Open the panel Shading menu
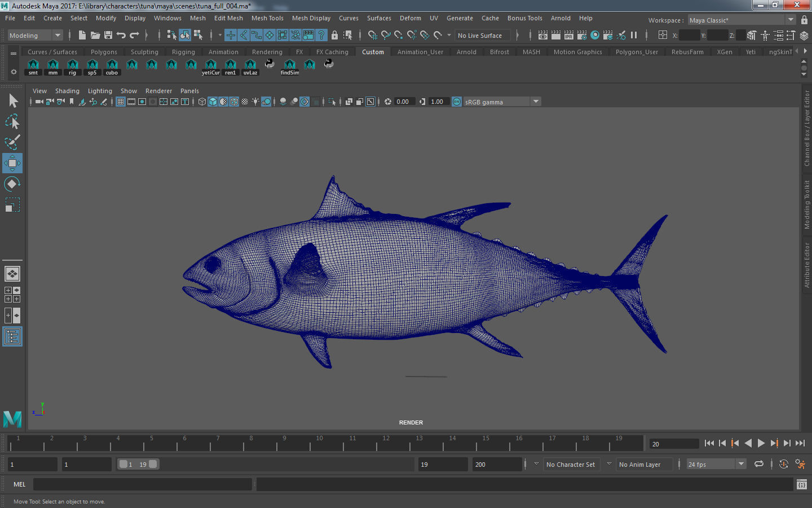 pos(67,91)
